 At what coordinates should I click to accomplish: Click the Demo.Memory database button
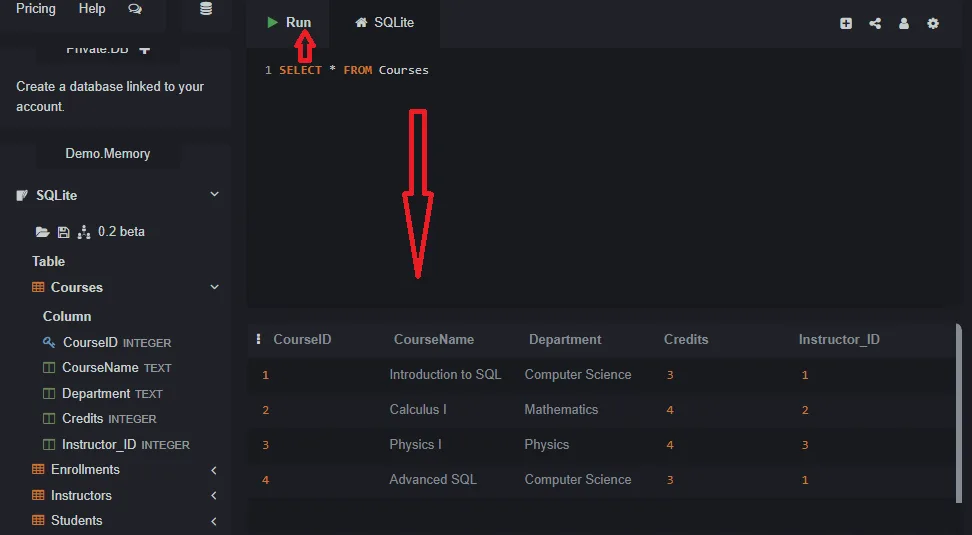pos(108,154)
